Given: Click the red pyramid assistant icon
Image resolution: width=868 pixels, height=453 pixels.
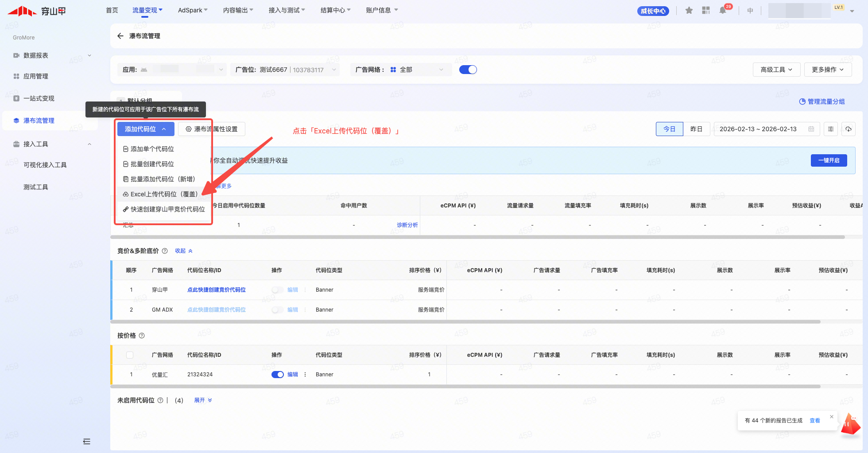Looking at the screenshot, I should click(850, 425).
